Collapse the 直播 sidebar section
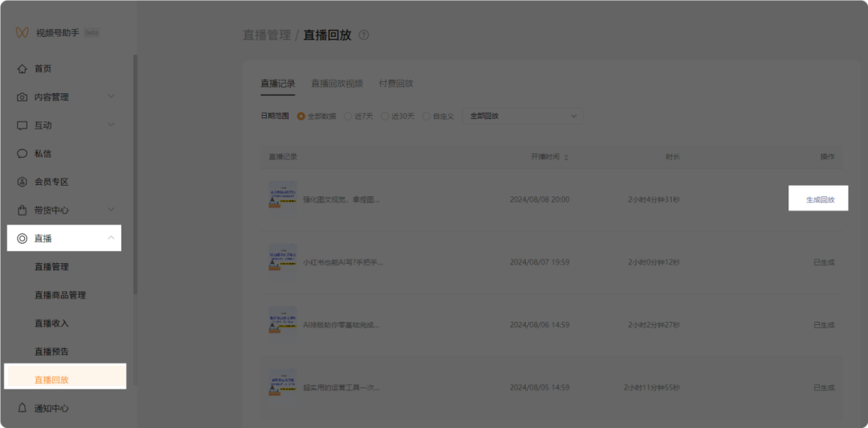 pos(110,238)
